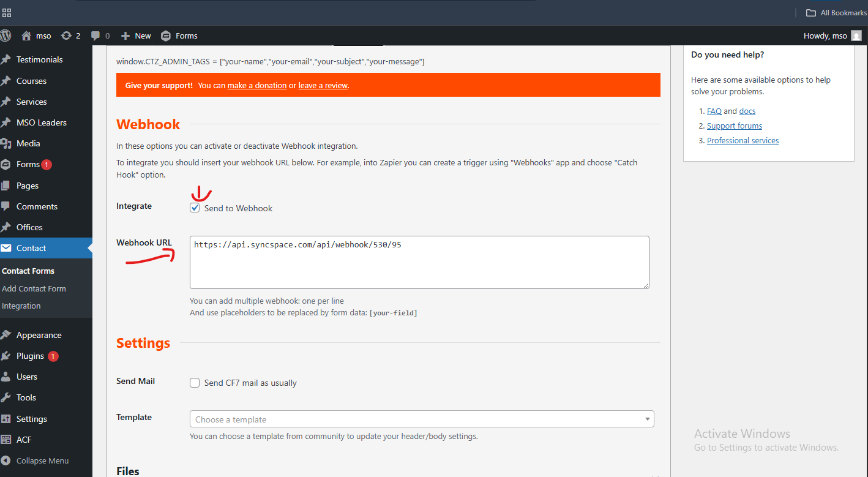868x477 pixels.
Task: Open the Choose a template dropdown
Action: tap(421, 419)
